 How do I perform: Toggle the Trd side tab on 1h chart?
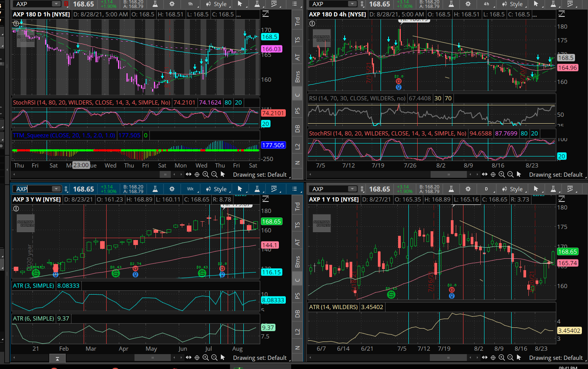click(297, 21)
